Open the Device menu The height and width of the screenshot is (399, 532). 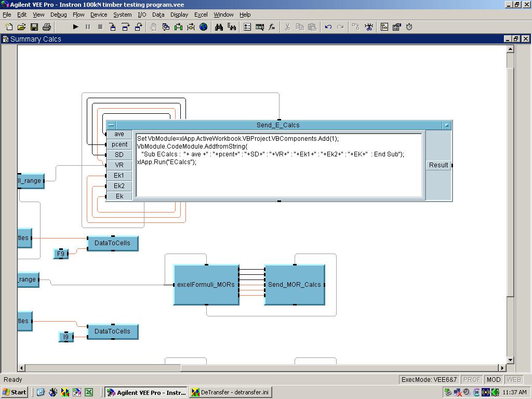click(x=99, y=15)
